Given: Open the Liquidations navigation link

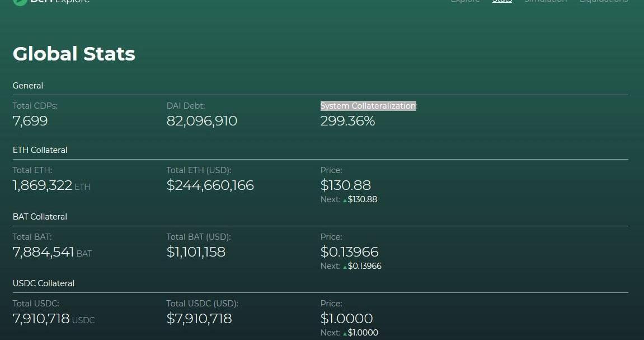Looking at the screenshot, I should click(603, 1).
